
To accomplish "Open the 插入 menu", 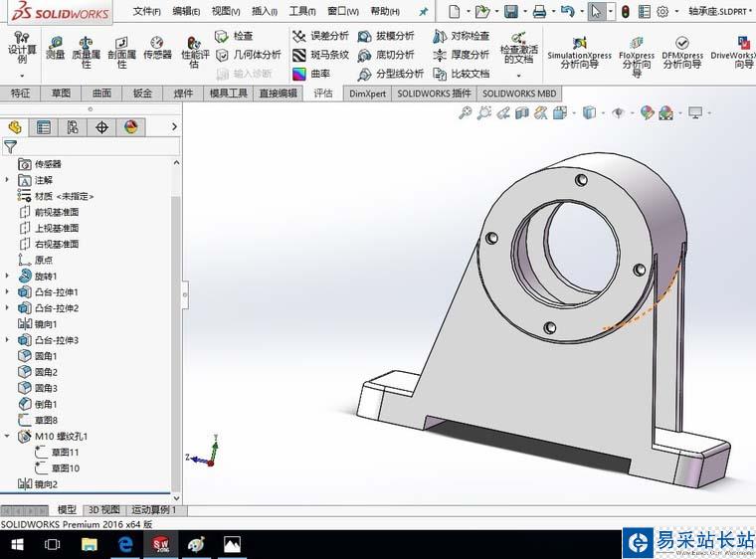I will coord(265,11).
